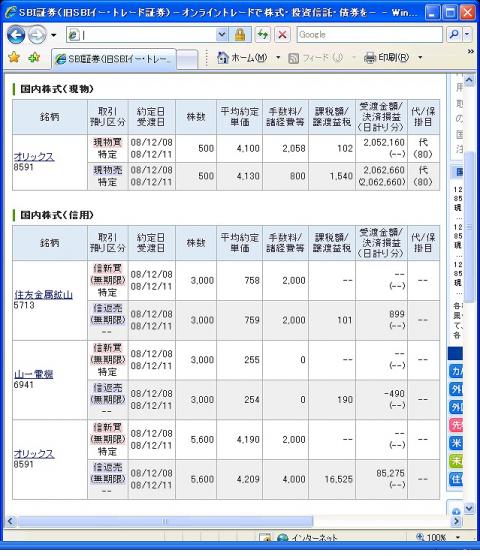
Task: Click the vertical scrollbar thumb
Action: coord(469,227)
